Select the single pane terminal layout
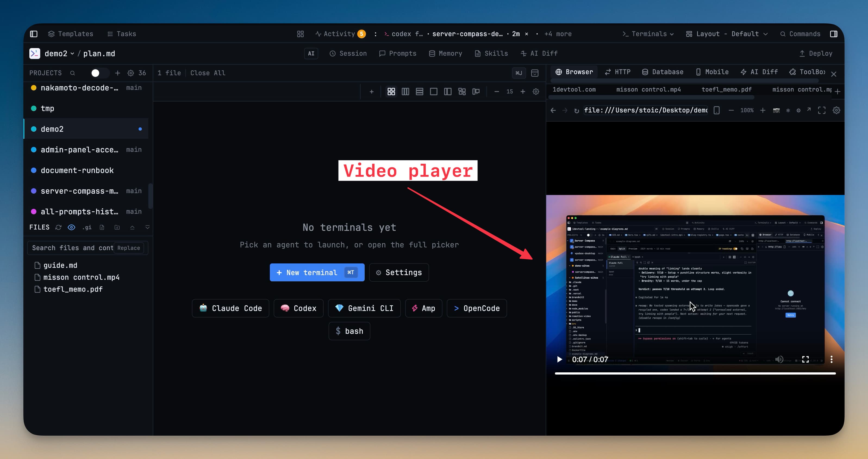This screenshot has height=459, width=868. point(434,92)
